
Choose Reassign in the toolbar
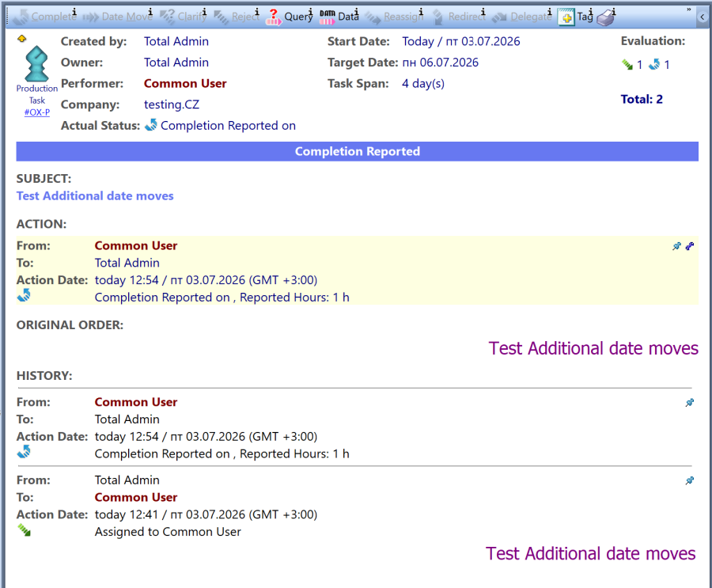[394, 17]
